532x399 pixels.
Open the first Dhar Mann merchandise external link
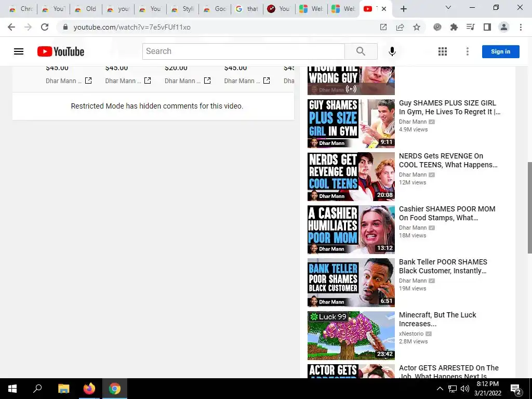pos(88,81)
